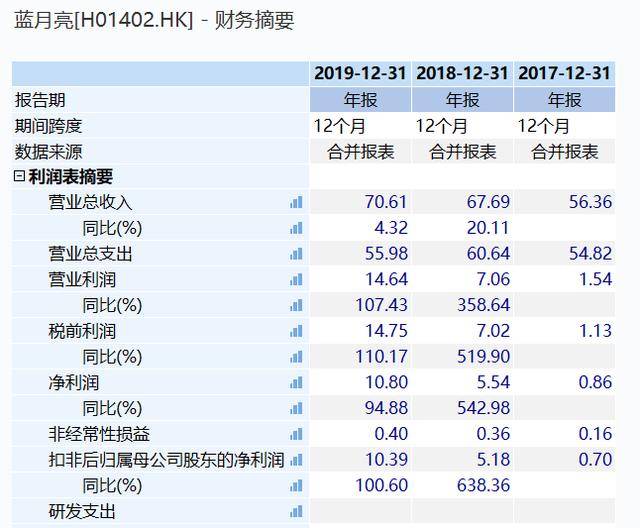Select expense value 60.64

[488, 254]
